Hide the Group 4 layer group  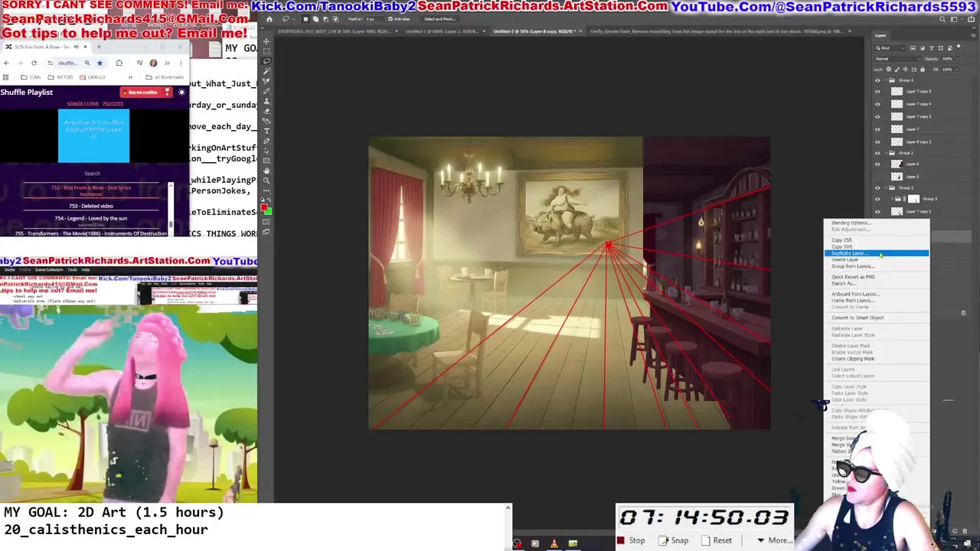coord(877,80)
